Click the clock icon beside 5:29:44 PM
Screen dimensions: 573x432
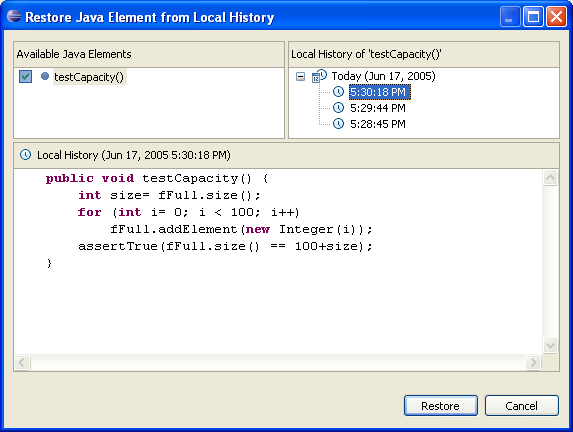coord(338,107)
